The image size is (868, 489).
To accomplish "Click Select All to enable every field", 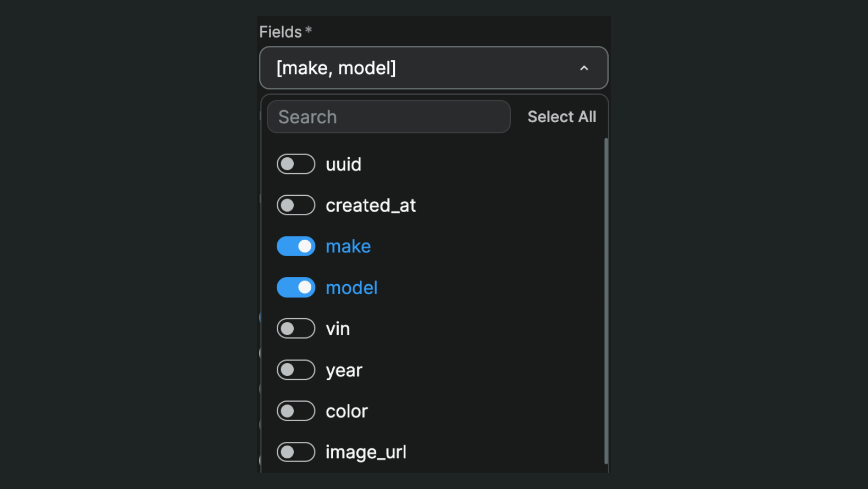I will [x=562, y=116].
